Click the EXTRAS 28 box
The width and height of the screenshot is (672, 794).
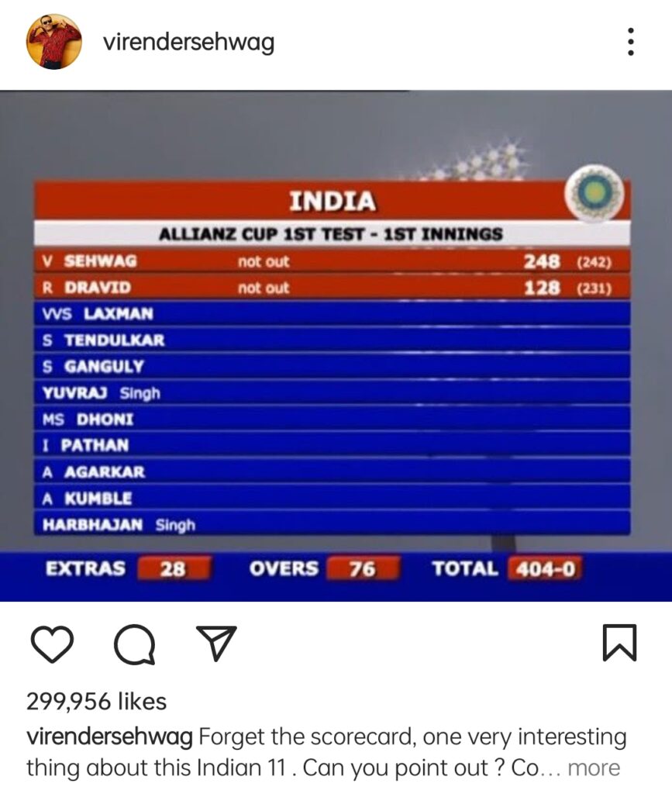[x=174, y=568]
